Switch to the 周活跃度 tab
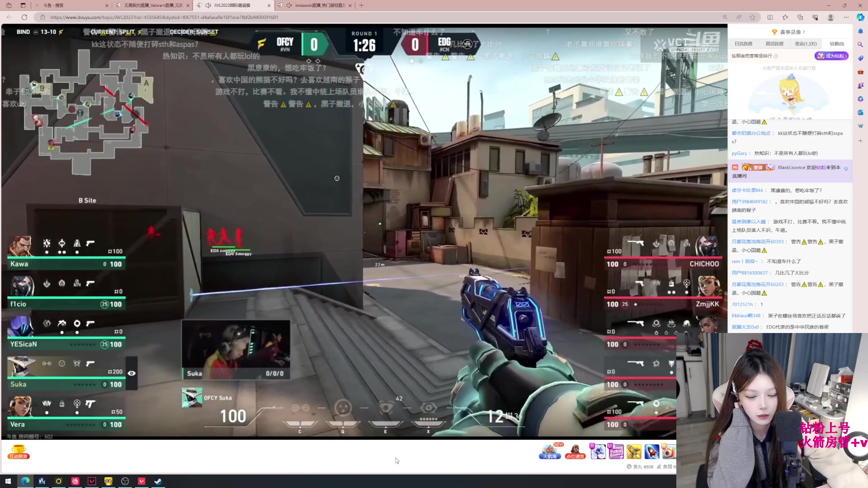The width and height of the screenshot is (868, 488). [x=774, y=44]
